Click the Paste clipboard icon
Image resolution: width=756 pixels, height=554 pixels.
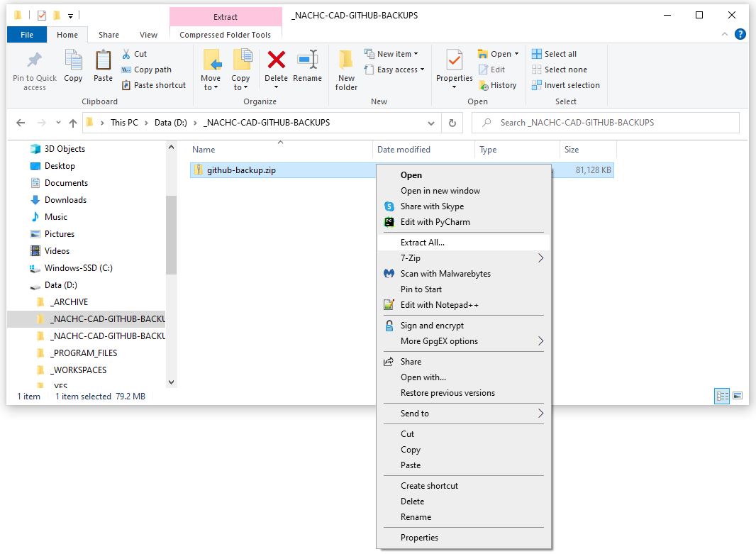coord(103,60)
